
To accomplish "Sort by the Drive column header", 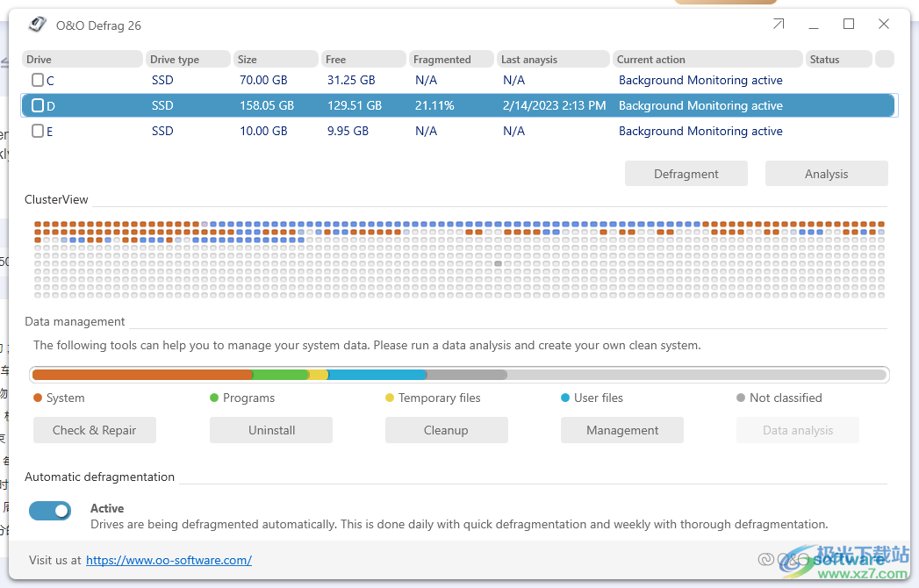I will tap(83, 59).
